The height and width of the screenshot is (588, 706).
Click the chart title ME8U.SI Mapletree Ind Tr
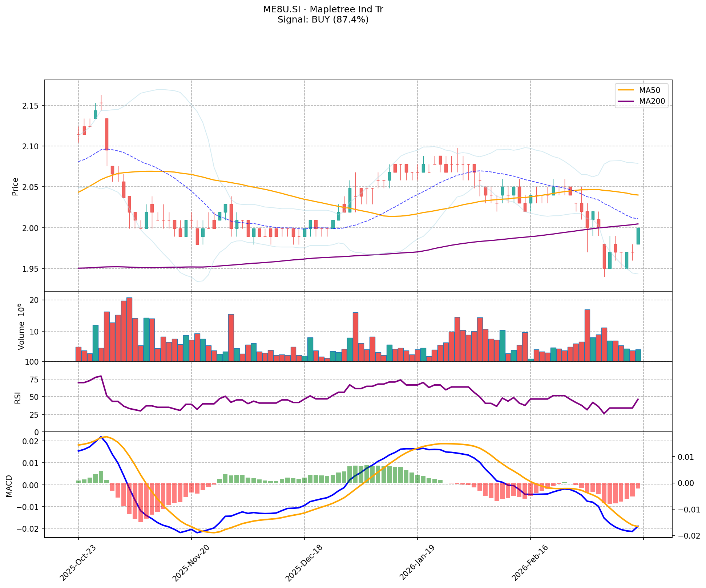323,9
